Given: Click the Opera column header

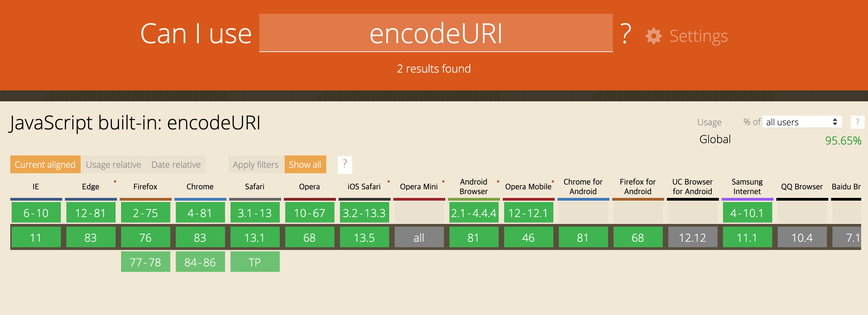Looking at the screenshot, I should pos(310,187).
